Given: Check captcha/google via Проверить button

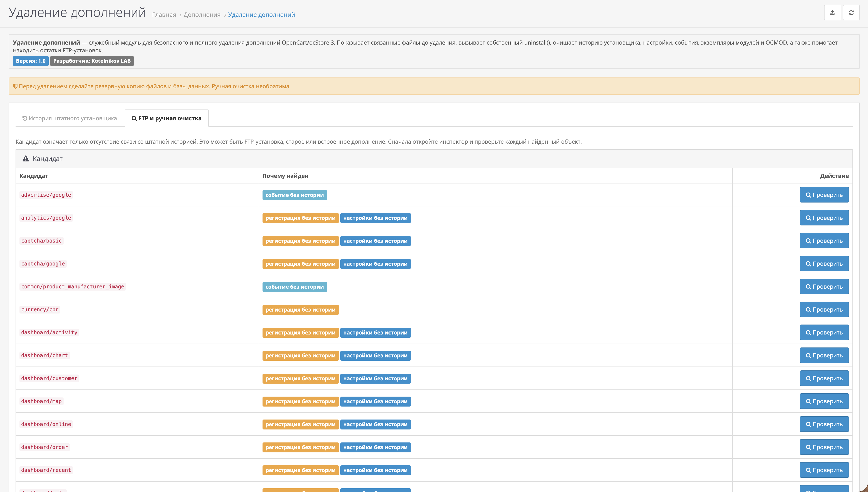Looking at the screenshot, I should pyautogui.click(x=824, y=264).
